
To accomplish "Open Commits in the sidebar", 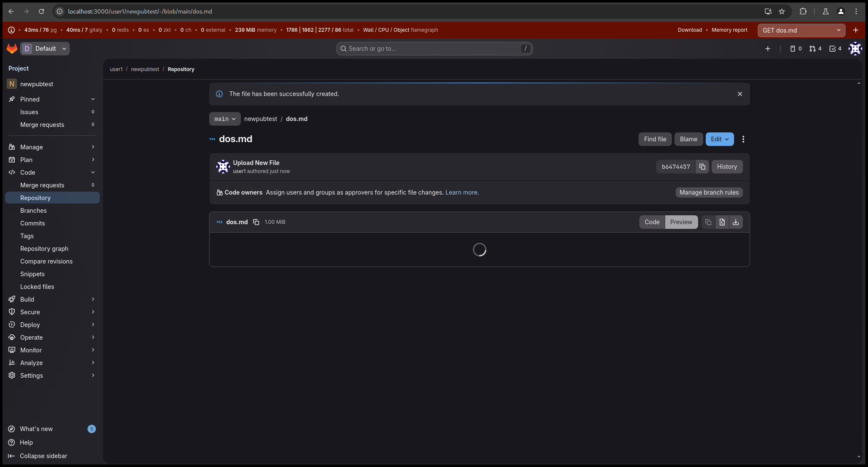I will (x=33, y=223).
